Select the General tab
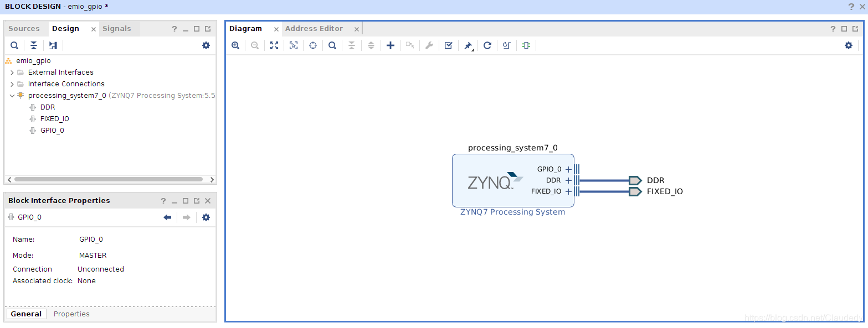This screenshot has width=868, height=328. click(26, 314)
